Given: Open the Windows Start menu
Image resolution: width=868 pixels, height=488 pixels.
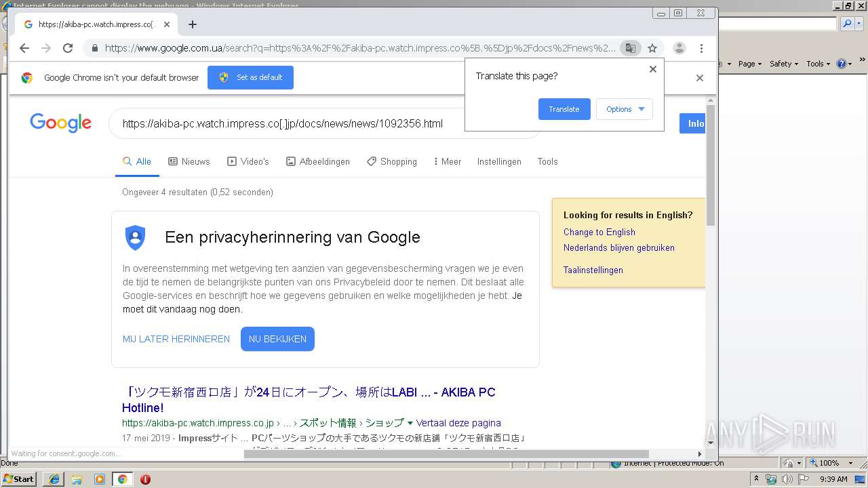Looking at the screenshot, I should click(19, 479).
